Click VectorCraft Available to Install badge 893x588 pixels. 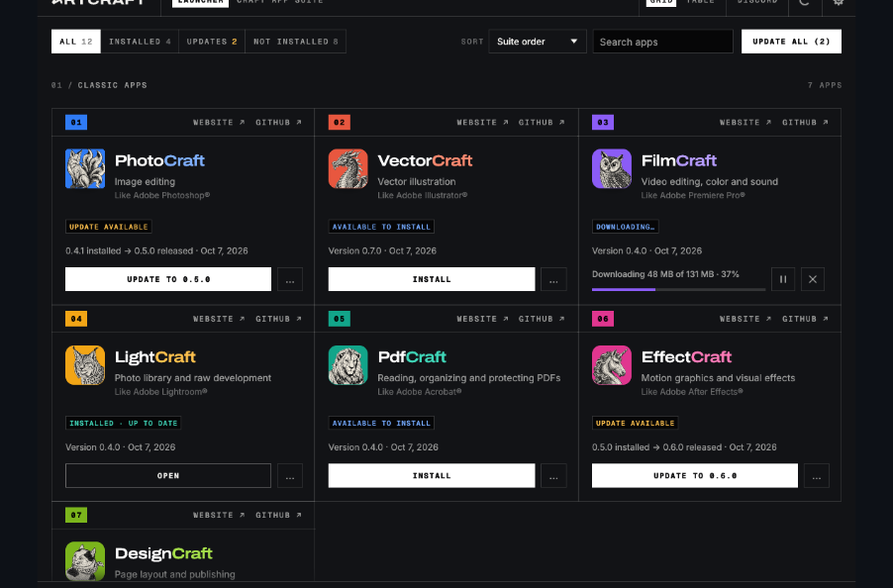(381, 227)
